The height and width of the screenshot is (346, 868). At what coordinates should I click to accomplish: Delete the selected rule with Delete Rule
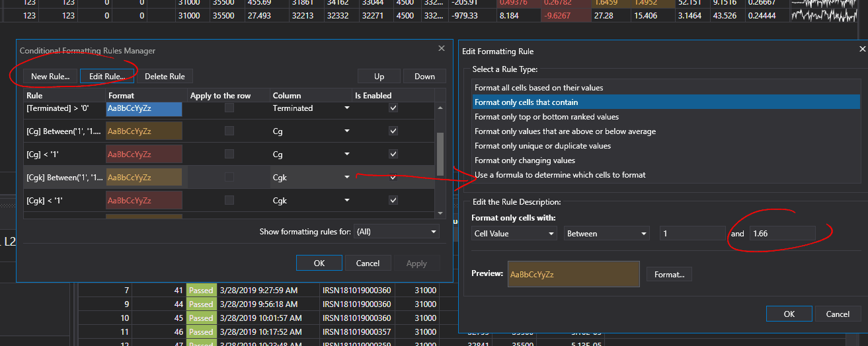click(x=165, y=76)
